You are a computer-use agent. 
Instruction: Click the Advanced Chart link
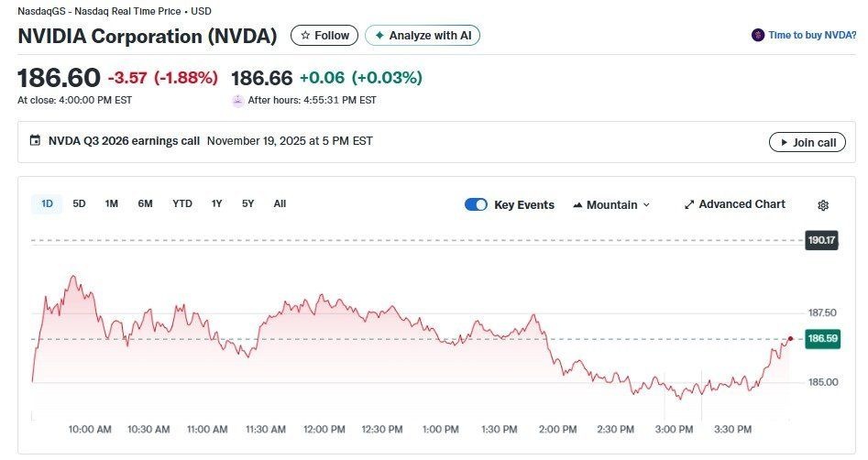(742, 204)
